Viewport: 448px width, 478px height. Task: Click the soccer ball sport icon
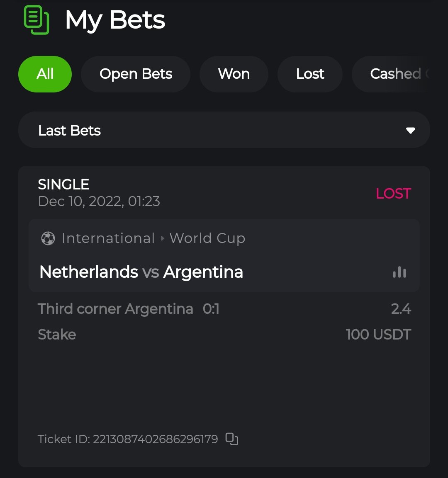(48, 238)
